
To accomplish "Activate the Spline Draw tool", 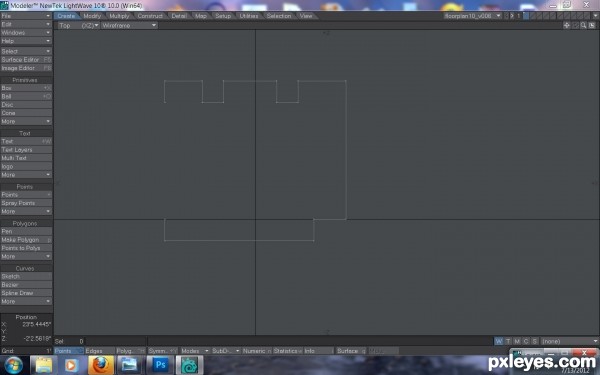I will click(26, 293).
